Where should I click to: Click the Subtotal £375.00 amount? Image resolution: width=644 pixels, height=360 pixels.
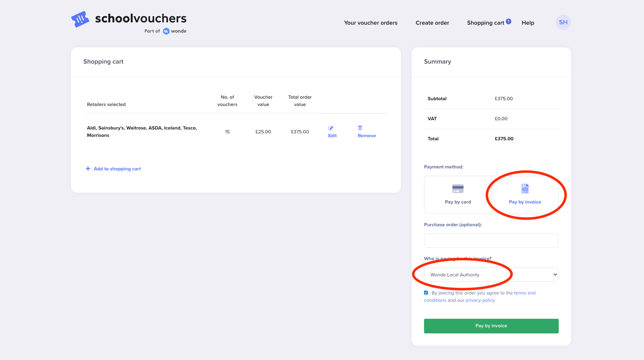(x=504, y=99)
